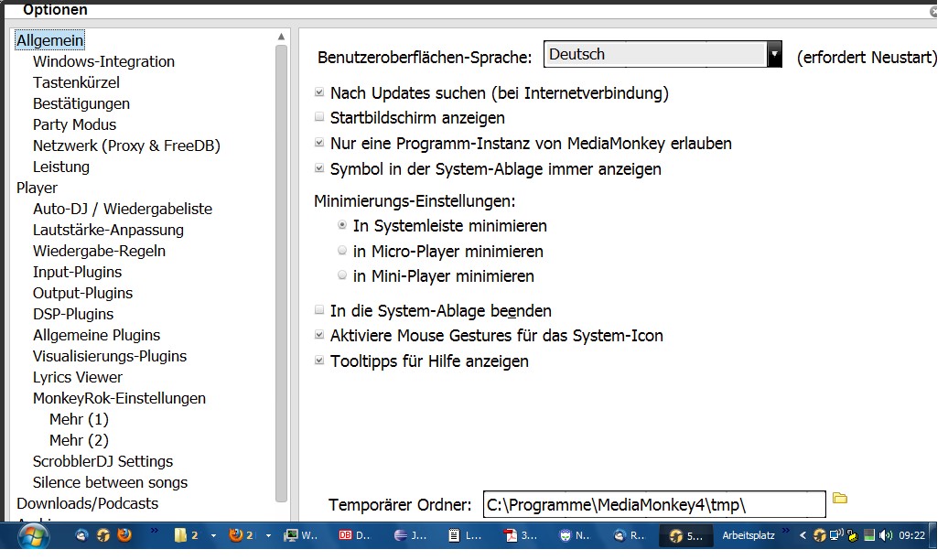The width and height of the screenshot is (948, 560).
Task: Select 'in Micro-Player minimieren' radio button
Action: coord(342,251)
